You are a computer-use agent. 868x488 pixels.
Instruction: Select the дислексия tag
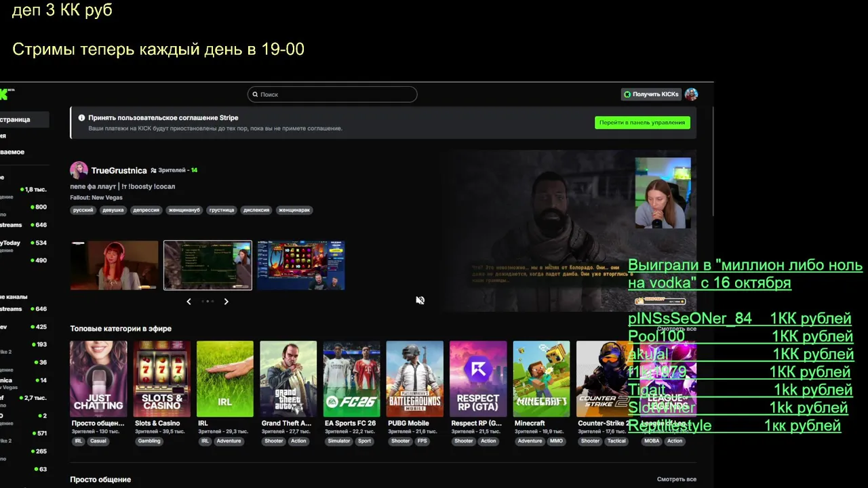(256, 210)
